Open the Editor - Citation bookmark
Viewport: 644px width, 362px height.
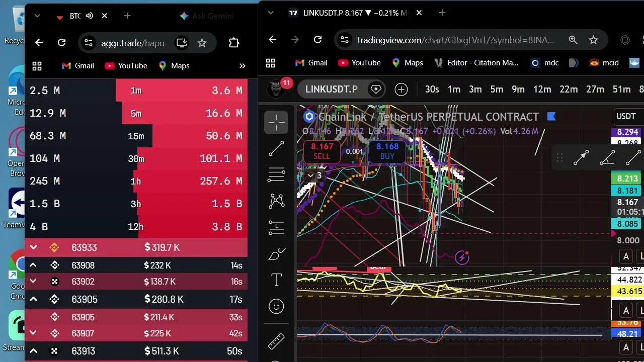tap(476, 63)
